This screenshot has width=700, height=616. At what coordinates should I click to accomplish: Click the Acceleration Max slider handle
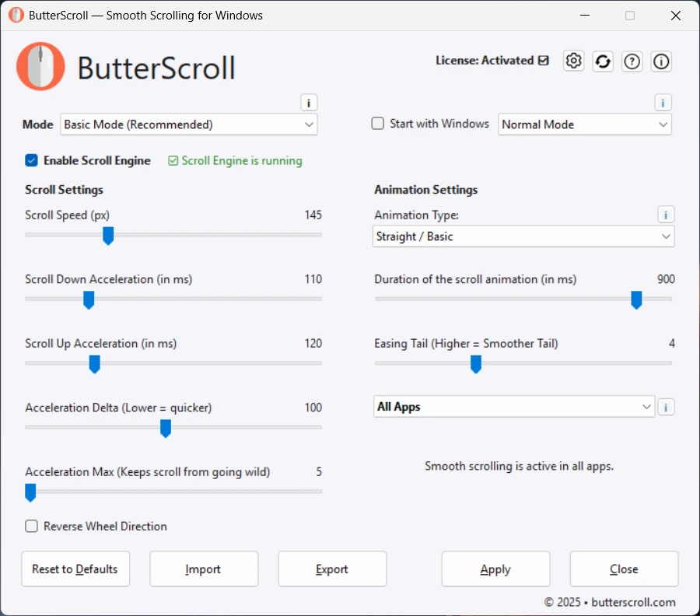click(x=30, y=493)
